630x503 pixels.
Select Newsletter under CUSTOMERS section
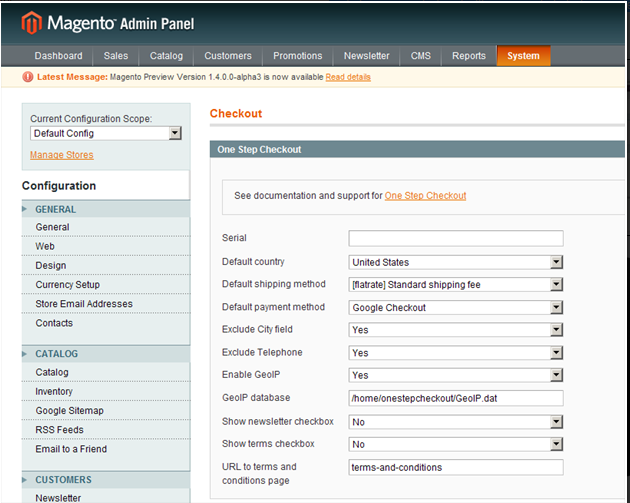[106, 497]
